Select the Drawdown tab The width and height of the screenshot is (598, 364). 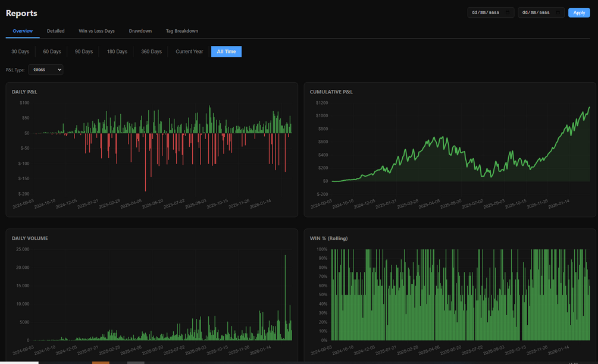140,31
